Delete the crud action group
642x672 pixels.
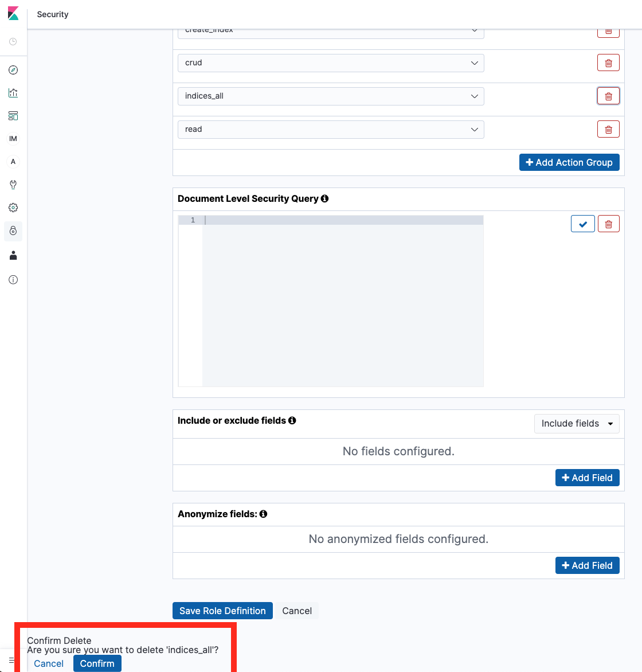pos(608,62)
